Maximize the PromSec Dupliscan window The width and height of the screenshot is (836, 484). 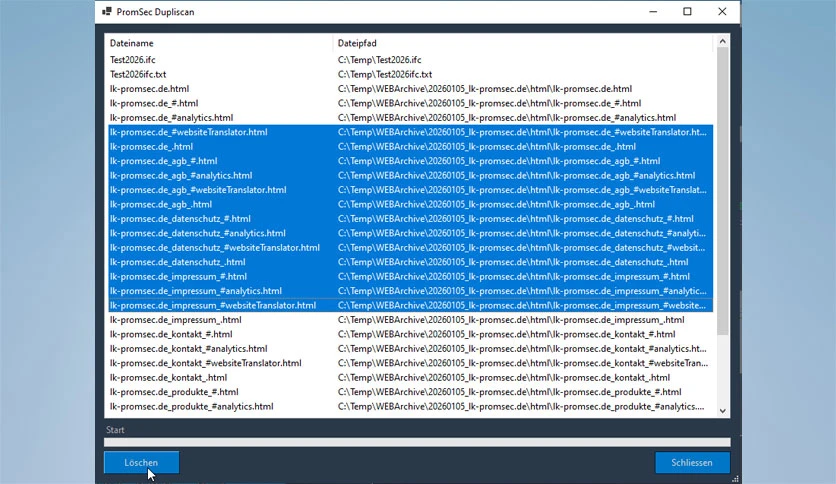point(687,12)
